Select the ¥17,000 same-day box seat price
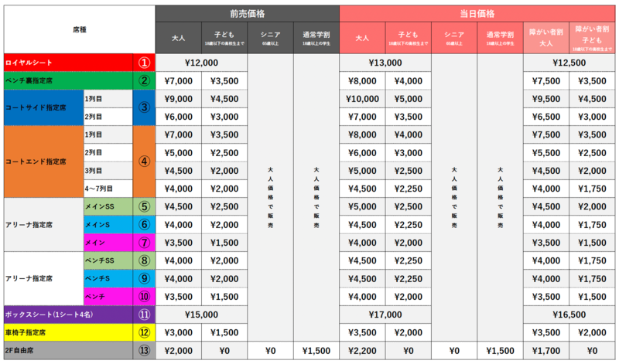 tap(385, 315)
